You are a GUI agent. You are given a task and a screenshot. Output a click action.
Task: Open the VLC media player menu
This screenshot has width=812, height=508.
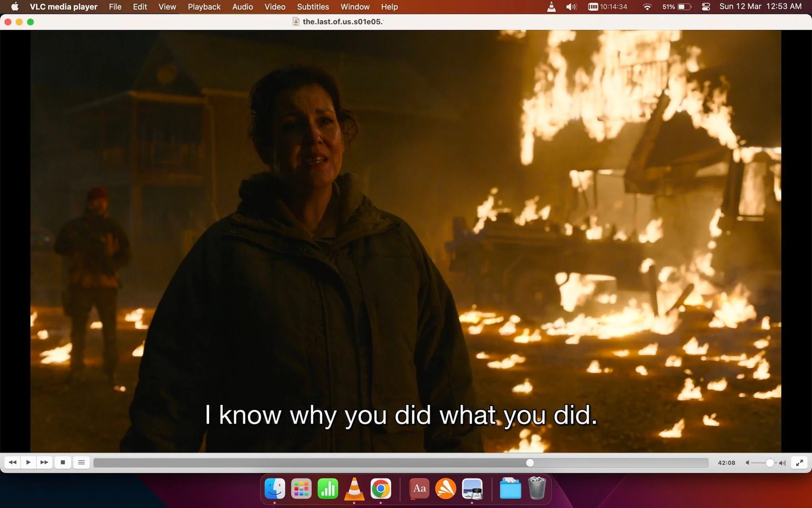64,7
